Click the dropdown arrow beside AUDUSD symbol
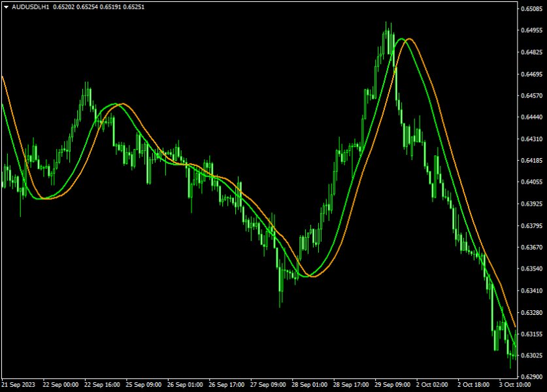547x392 pixels. (6, 7)
